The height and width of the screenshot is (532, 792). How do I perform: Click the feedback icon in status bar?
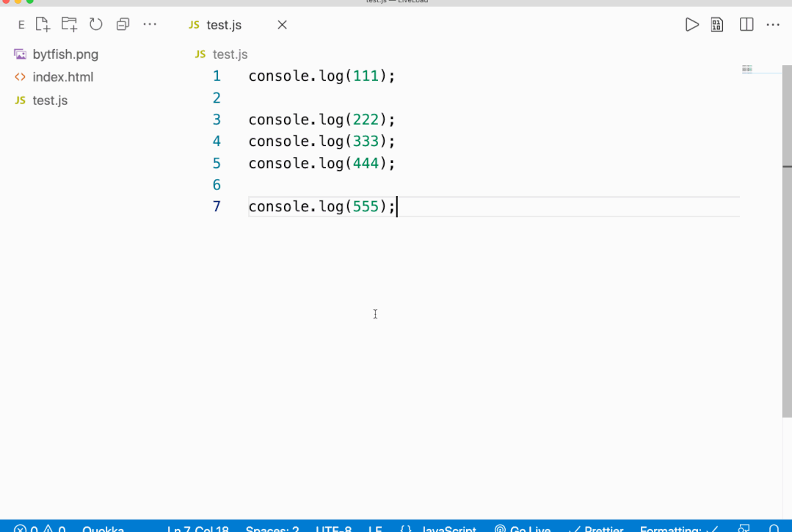(744, 528)
